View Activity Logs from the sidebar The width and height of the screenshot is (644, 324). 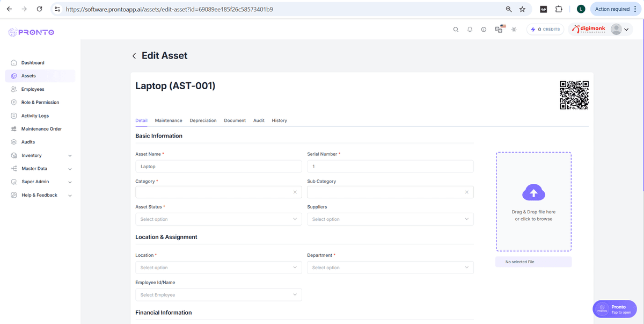(x=36, y=116)
